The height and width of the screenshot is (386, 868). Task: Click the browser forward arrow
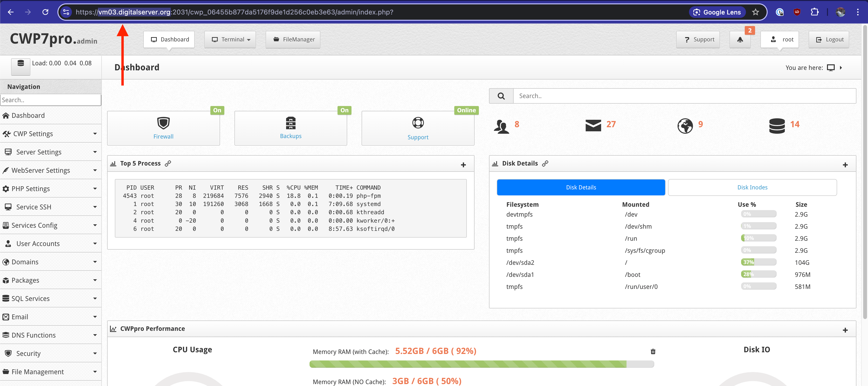(28, 12)
